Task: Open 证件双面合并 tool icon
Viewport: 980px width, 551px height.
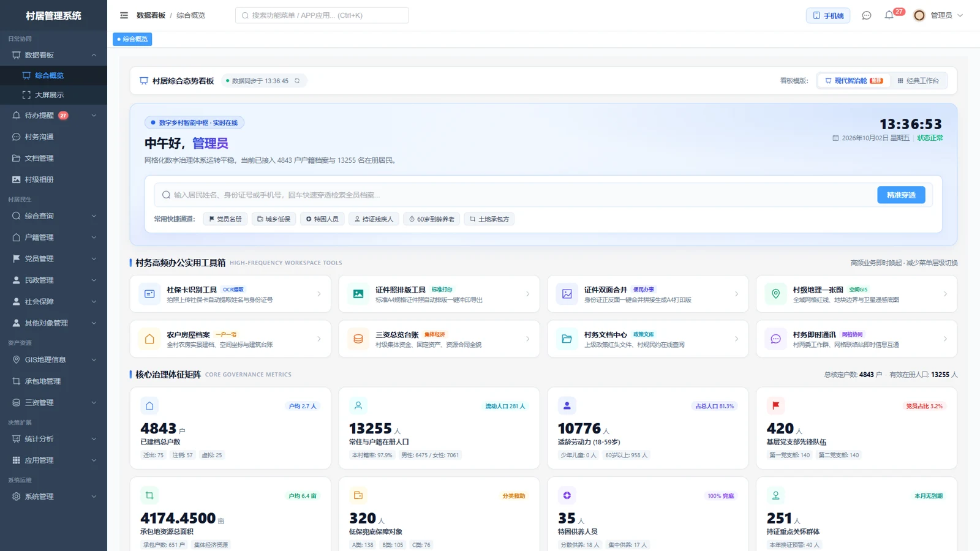Action: pyautogui.click(x=567, y=294)
